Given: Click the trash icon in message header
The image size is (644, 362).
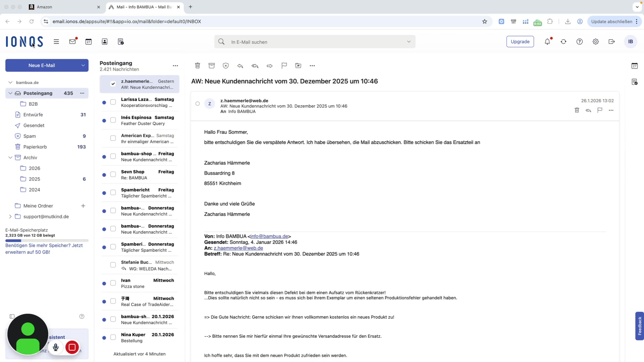Looking at the screenshot, I should click(577, 110).
